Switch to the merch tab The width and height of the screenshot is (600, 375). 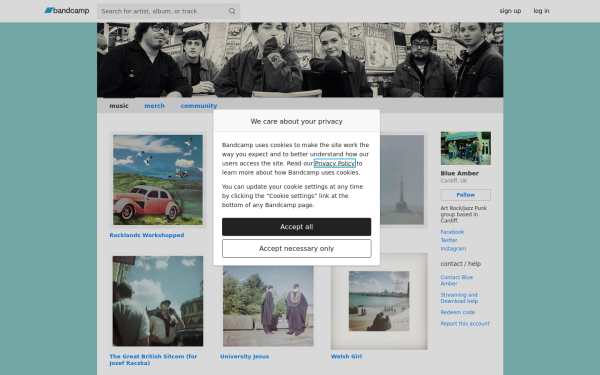(154, 106)
